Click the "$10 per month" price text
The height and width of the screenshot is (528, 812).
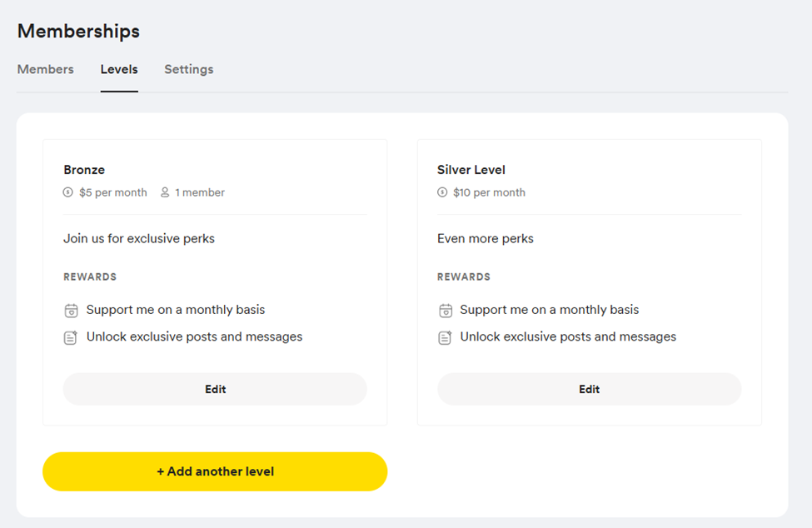coord(489,192)
